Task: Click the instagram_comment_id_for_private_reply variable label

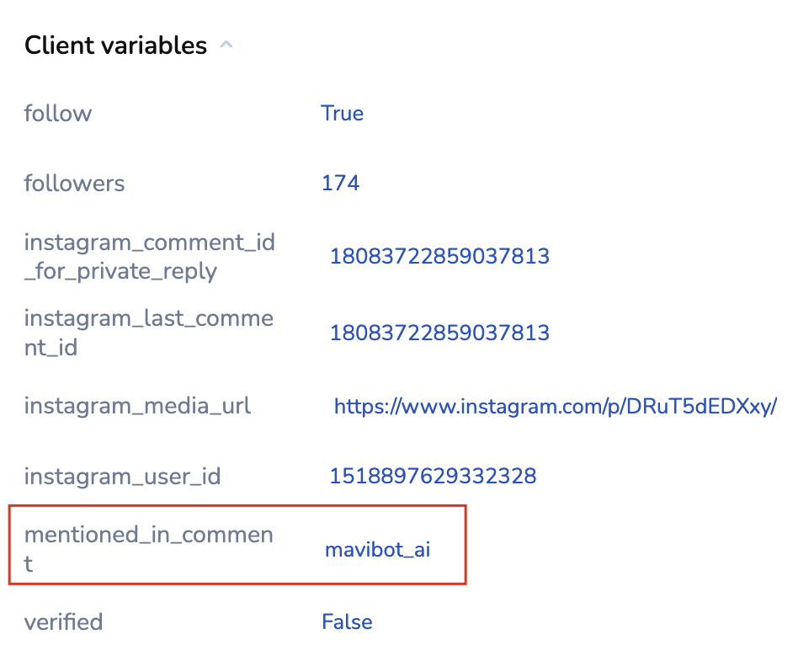Action: point(149,257)
